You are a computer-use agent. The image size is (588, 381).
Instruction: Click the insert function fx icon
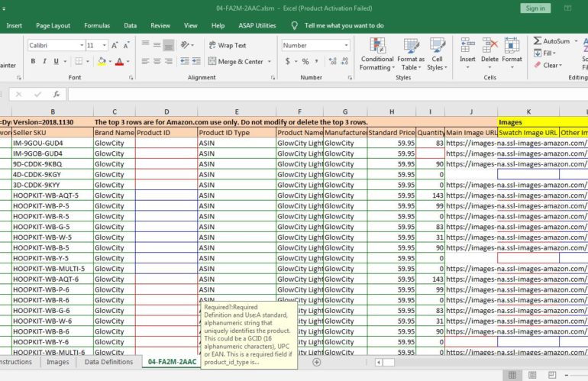tap(56, 95)
